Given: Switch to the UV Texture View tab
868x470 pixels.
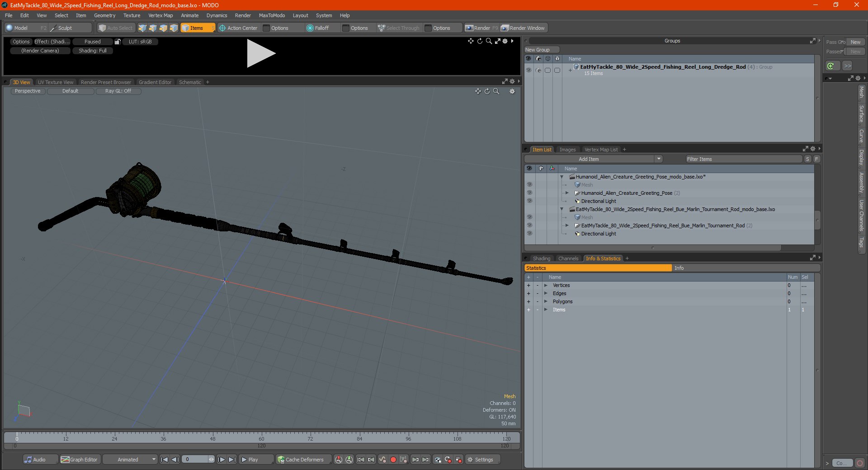Looking at the screenshot, I should click(x=55, y=82).
